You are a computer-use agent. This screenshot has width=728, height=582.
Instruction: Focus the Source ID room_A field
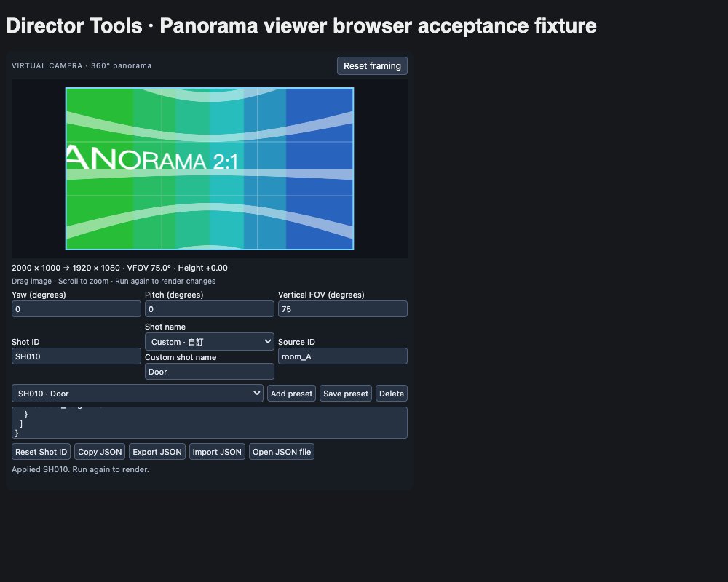pos(343,356)
